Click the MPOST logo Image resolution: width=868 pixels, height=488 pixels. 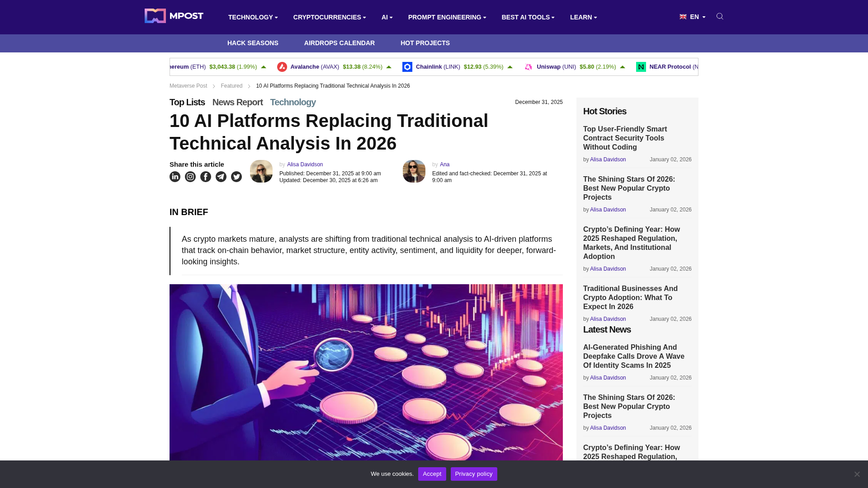click(x=174, y=16)
